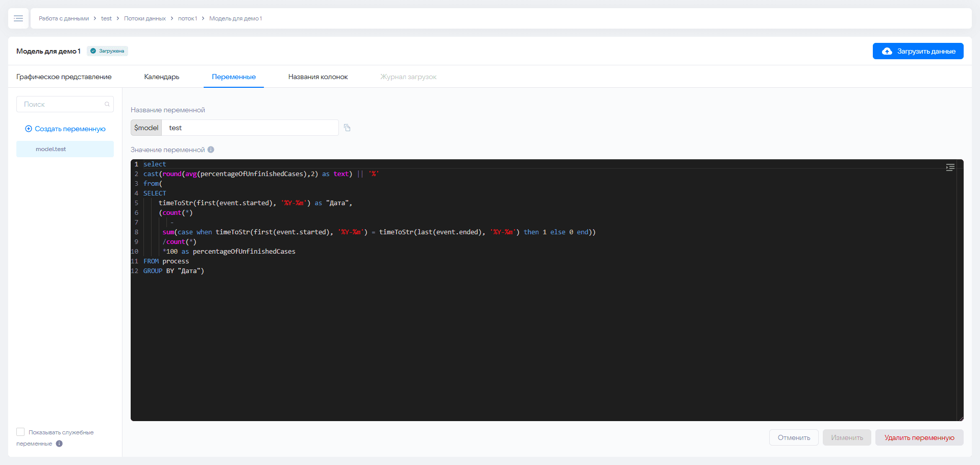Switch to 'Календарь' tab
The height and width of the screenshot is (465, 980).
pos(162,77)
